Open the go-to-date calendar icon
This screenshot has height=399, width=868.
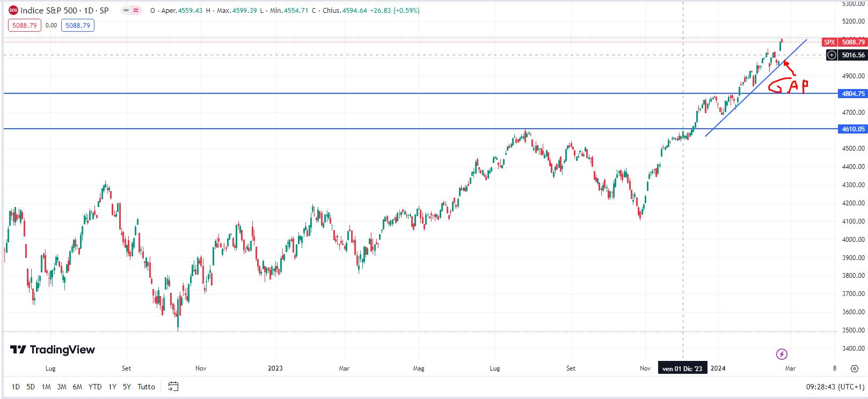173,386
